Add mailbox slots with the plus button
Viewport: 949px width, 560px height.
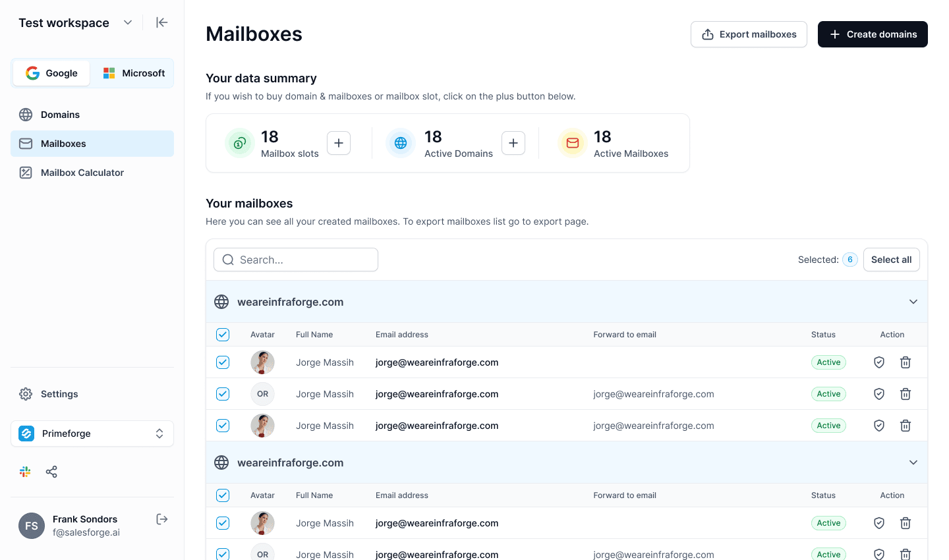(339, 143)
